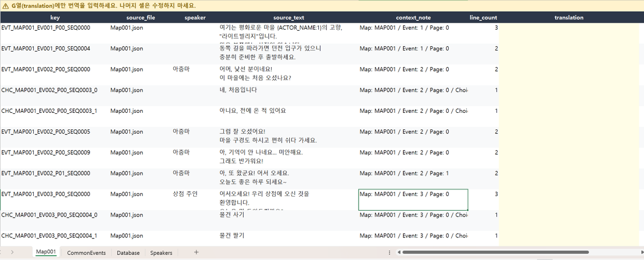
Task: Click source text '아, 기억이 안 나네요... 미안해요.'
Action: (261, 153)
